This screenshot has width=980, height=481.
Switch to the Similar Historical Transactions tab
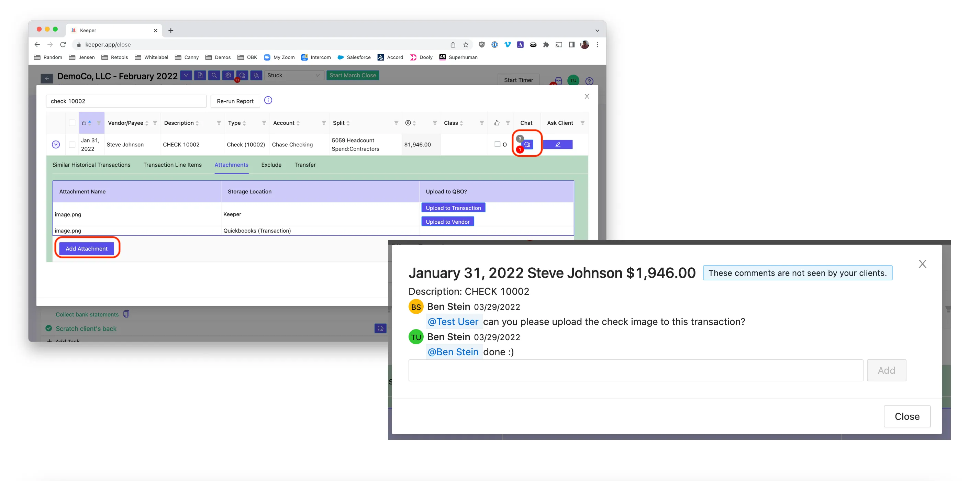click(91, 165)
